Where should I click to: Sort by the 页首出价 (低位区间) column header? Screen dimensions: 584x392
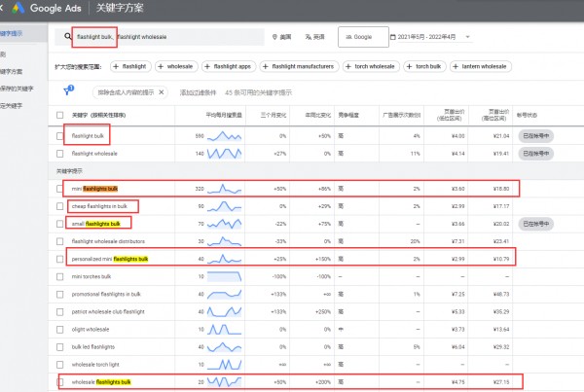[x=451, y=115]
